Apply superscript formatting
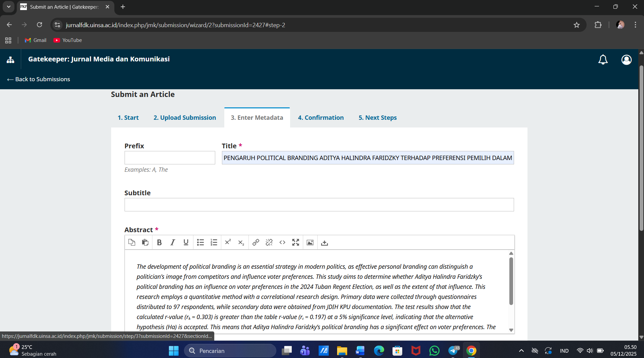This screenshot has width=644, height=358. 228,242
